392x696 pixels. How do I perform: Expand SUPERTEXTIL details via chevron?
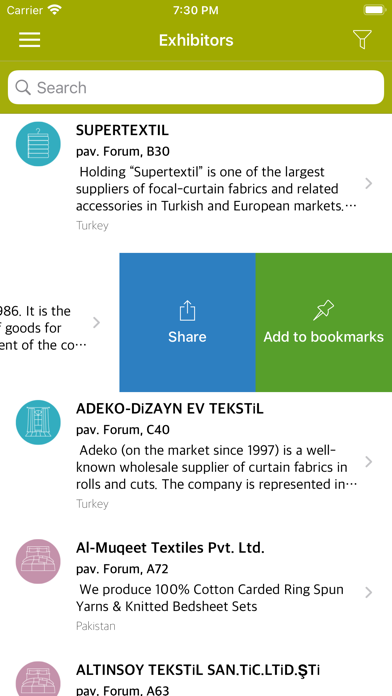coord(368,183)
